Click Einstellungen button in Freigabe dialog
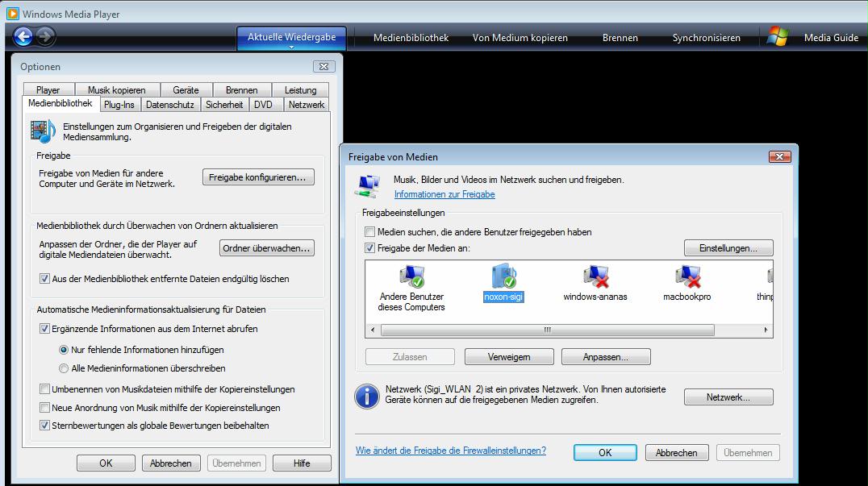Image resolution: width=868 pixels, height=486 pixels. click(728, 248)
